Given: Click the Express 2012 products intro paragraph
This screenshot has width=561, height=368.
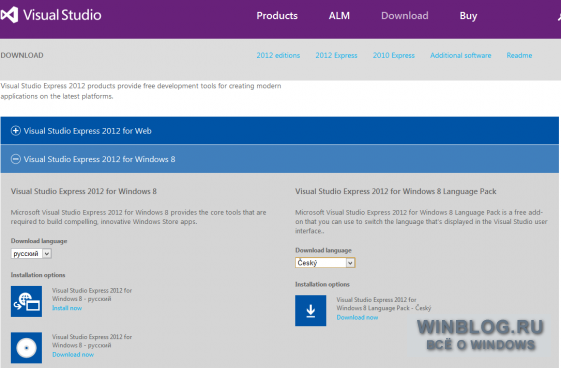Looking at the screenshot, I should pyautogui.click(x=141, y=91).
